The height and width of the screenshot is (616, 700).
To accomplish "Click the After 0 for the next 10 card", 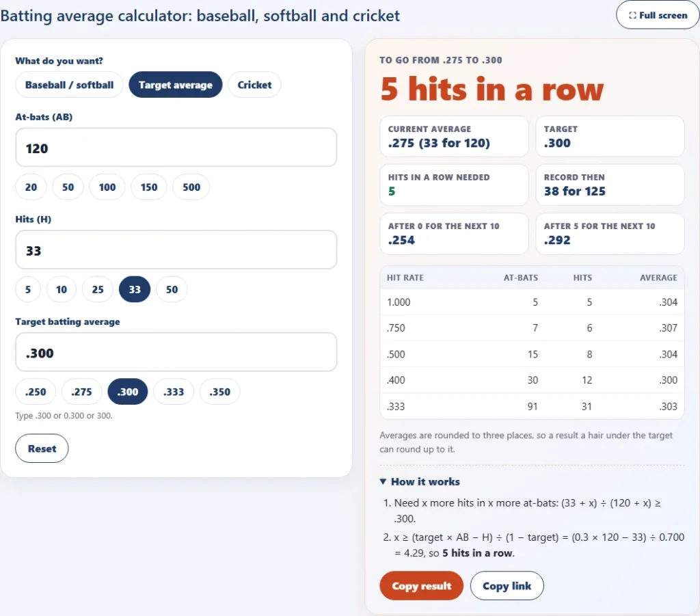I will pos(454,233).
